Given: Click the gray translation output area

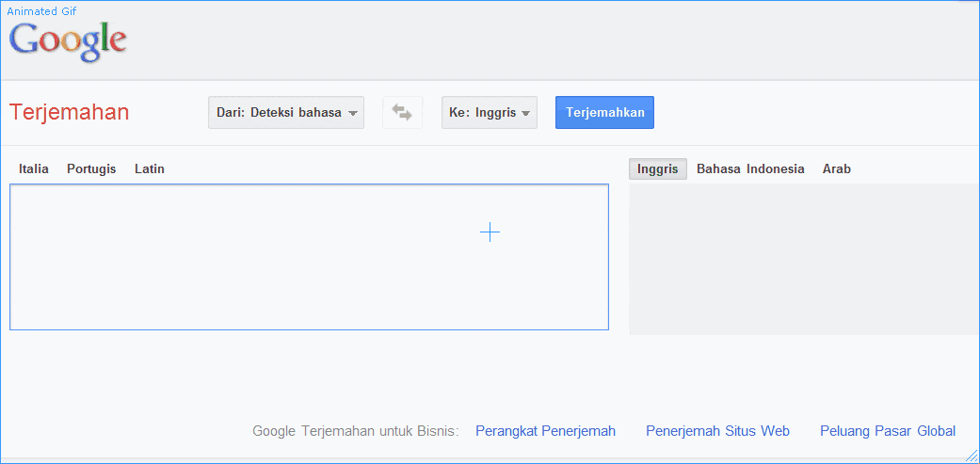Looking at the screenshot, I should (x=804, y=259).
